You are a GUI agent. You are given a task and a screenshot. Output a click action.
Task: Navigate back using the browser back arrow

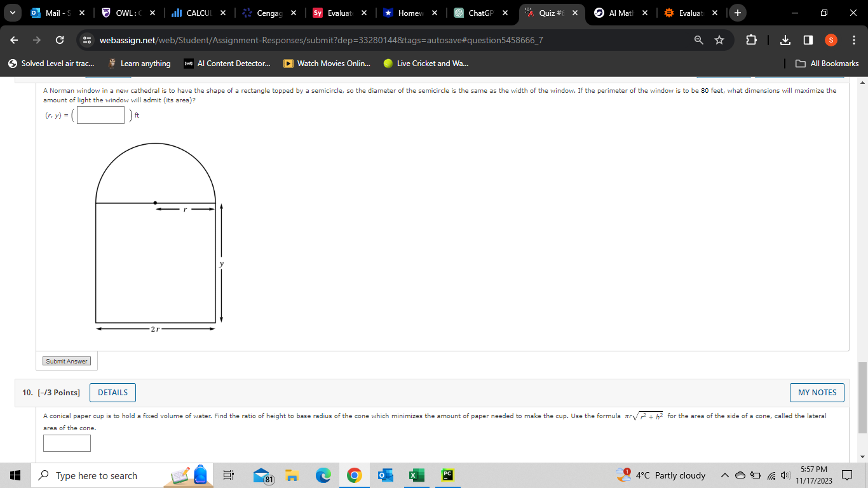coord(13,39)
